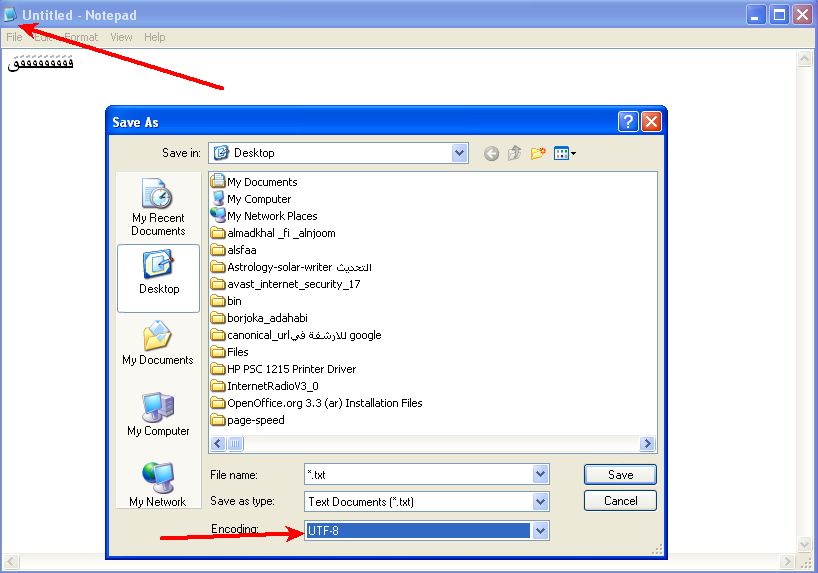The width and height of the screenshot is (818, 573).
Task: Click the Save button
Action: [x=620, y=475]
